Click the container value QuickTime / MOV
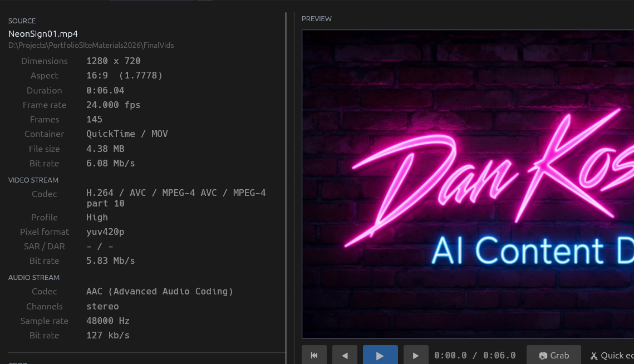This screenshot has height=364, width=634. (x=127, y=134)
